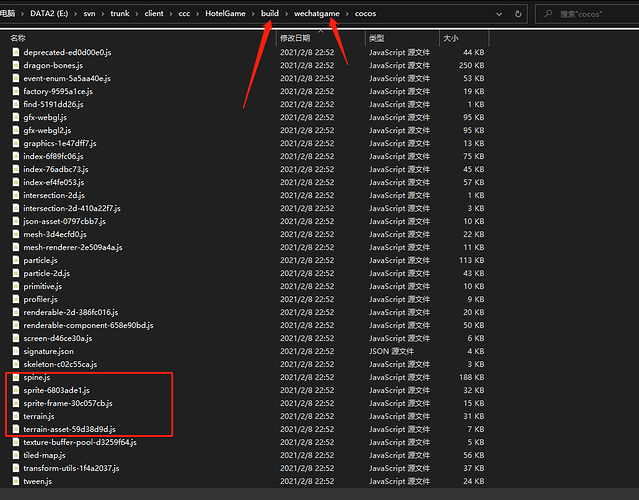Screen dimensions: 639x500
Task: Click the file icon beside intersection-2d.js
Action: (16, 195)
